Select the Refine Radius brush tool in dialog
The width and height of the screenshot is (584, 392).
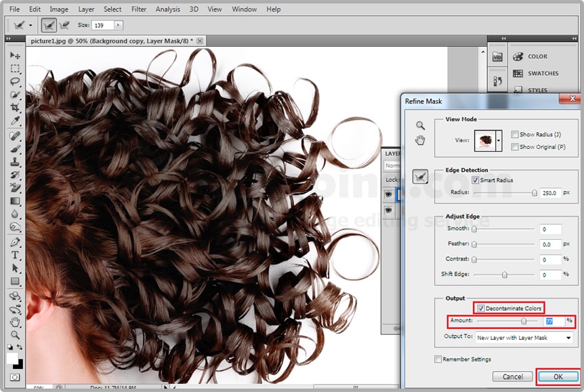tap(421, 177)
